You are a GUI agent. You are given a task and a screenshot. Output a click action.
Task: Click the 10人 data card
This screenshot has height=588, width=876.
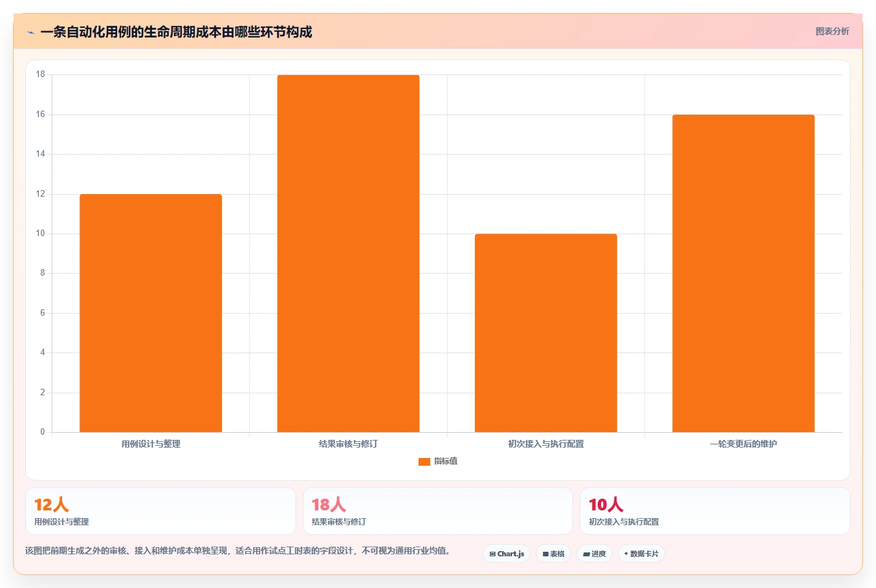715,511
